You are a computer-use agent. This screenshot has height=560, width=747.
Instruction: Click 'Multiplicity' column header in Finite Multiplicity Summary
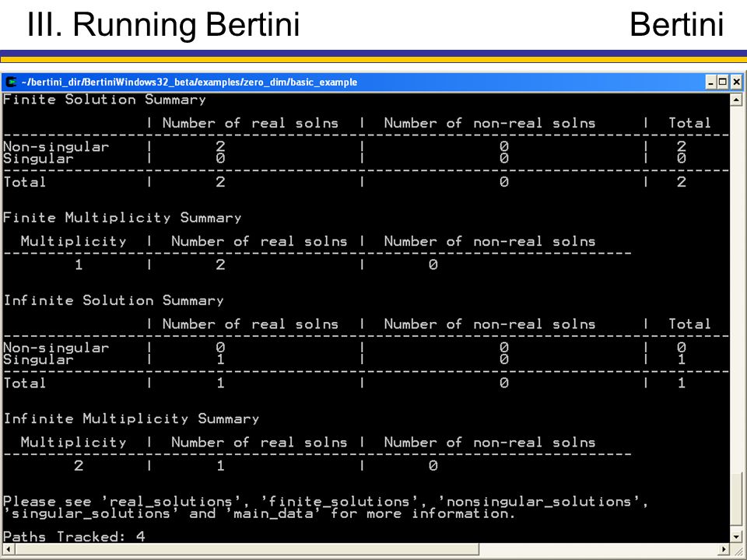(73, 241)
